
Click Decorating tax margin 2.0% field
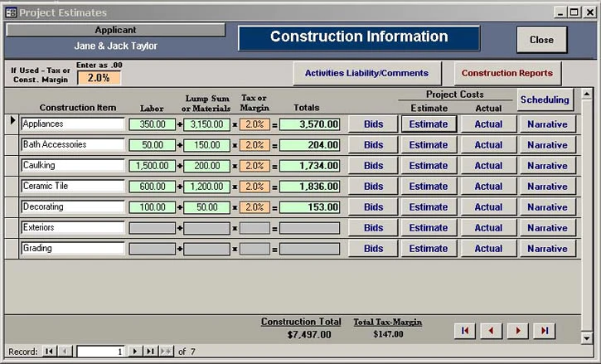click(254, 207)
